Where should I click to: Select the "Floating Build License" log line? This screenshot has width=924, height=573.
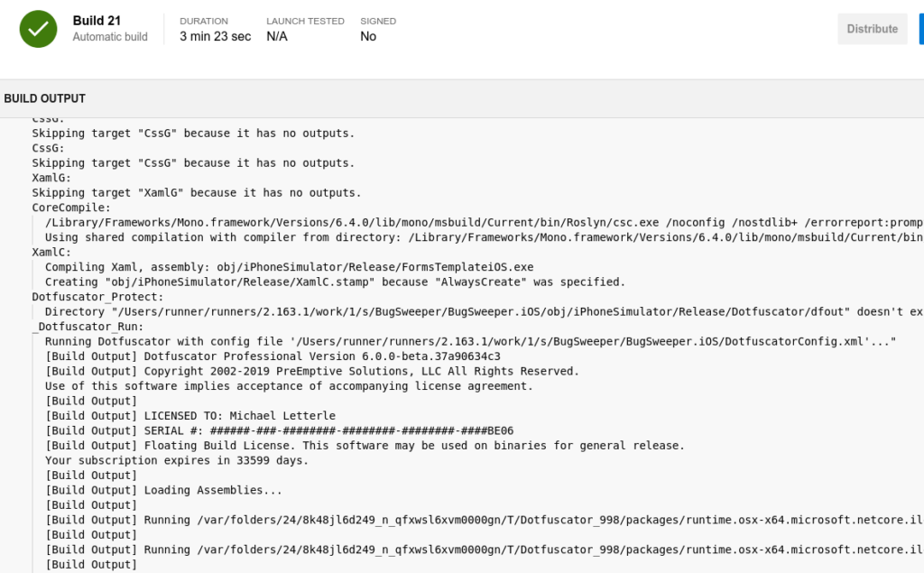(365, 446)
